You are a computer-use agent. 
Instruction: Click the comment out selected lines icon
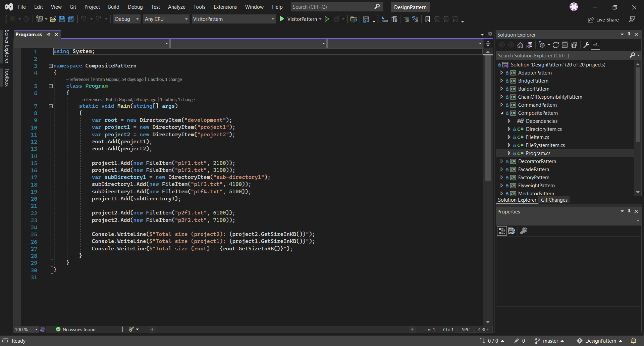click(x=406, y=19)
